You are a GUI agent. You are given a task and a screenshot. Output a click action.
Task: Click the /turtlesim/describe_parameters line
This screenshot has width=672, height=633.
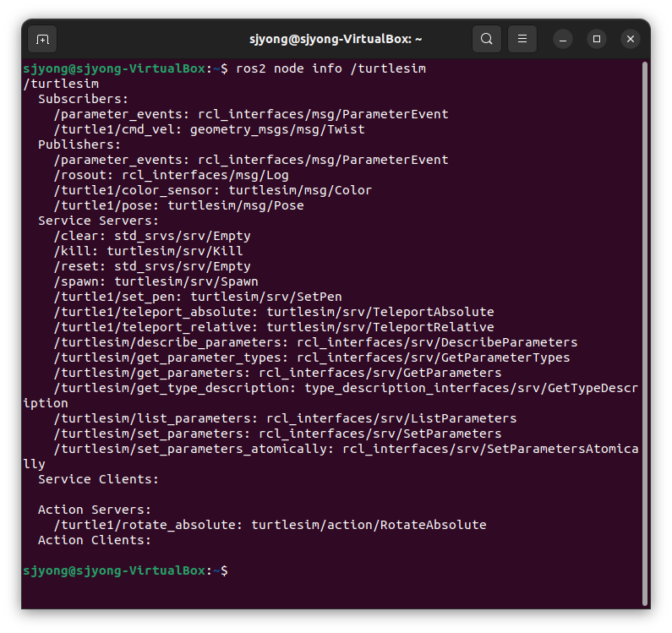pyautogui.click(x=315, y=342)
